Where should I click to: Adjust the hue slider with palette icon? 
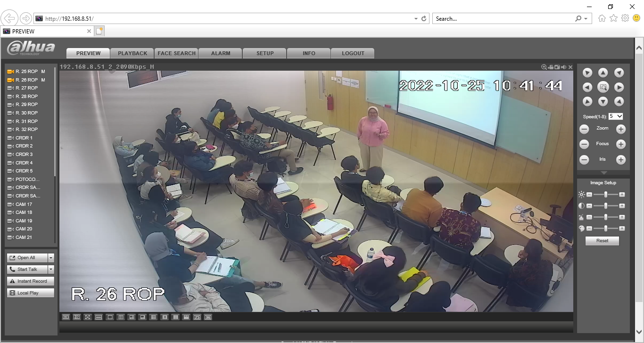click(x=606, y=229)
